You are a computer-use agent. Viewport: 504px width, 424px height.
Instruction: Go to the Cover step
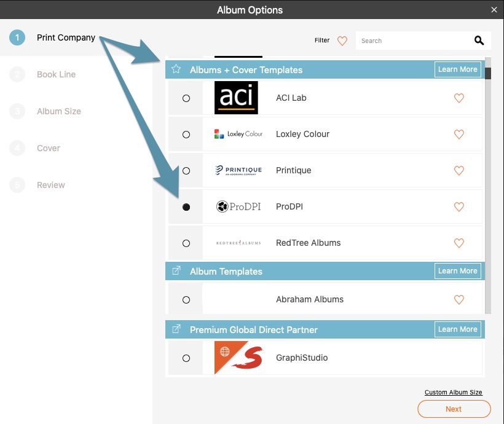[x=34, y=148]
